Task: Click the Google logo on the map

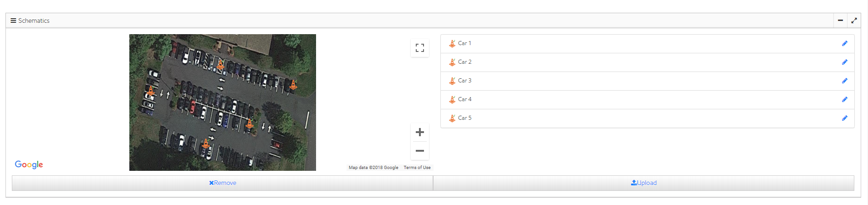Action: [x=29, y=164]
